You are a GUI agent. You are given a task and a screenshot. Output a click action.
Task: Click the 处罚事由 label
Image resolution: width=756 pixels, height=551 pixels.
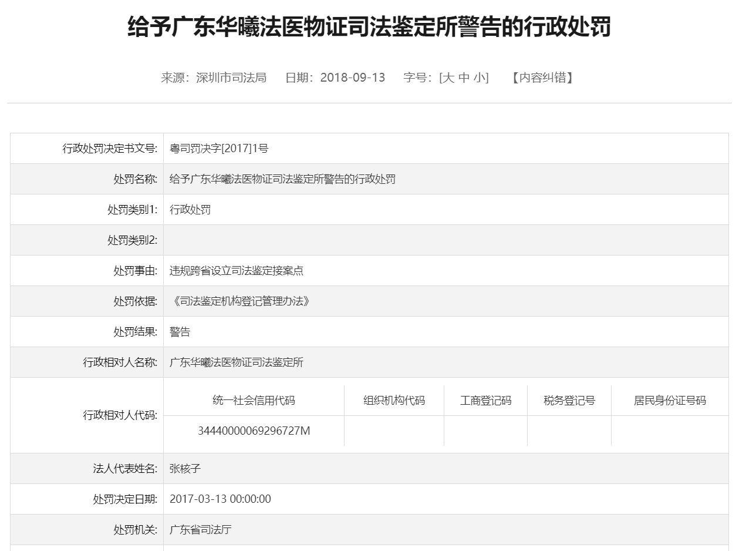[136, 271]
